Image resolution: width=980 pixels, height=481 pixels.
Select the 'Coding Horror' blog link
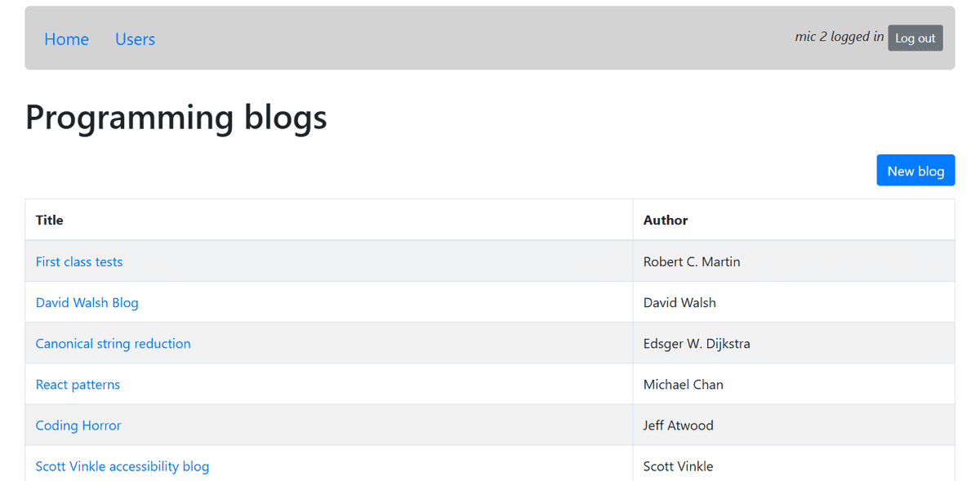point(78,425)
